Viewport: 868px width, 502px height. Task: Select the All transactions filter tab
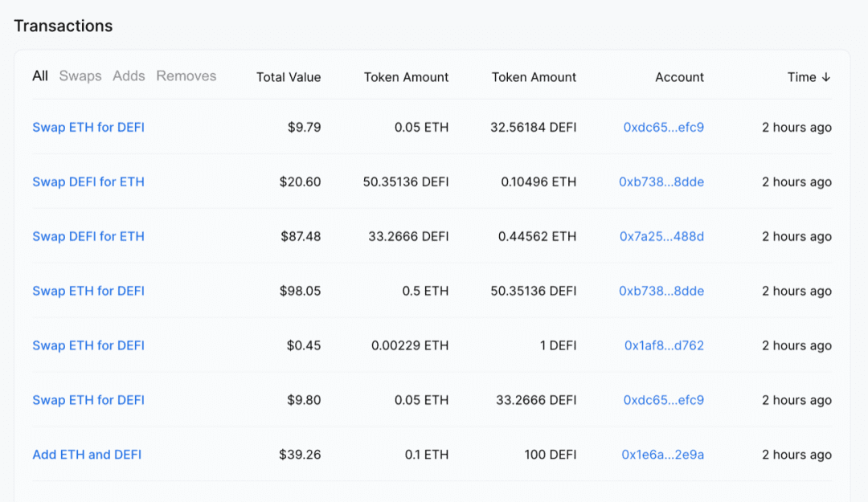40,76
